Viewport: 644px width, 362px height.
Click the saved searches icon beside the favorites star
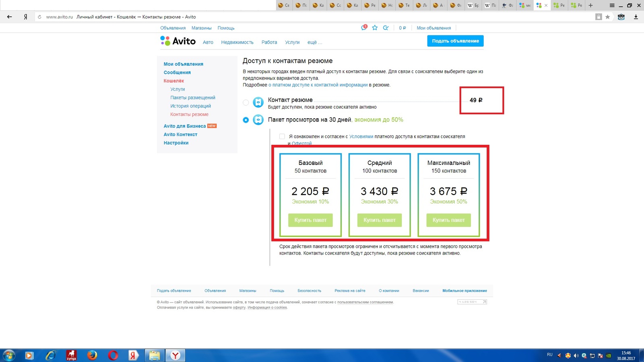coord(386,28)
